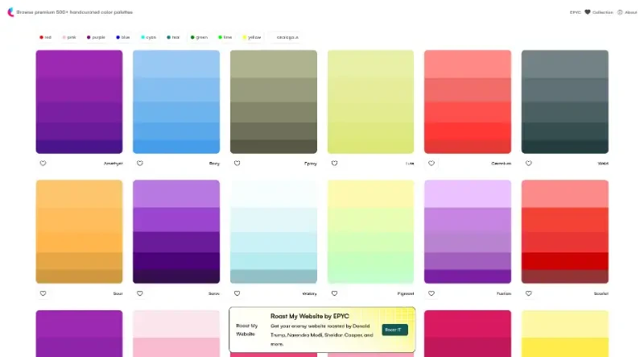Go to the About page
The image size is (644, 357).
(626, 12)
